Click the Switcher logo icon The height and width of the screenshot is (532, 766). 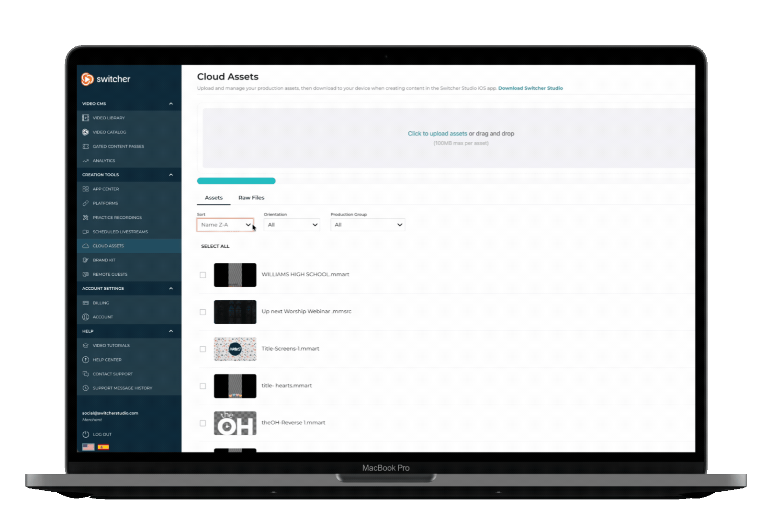click(x=87, y=79)
